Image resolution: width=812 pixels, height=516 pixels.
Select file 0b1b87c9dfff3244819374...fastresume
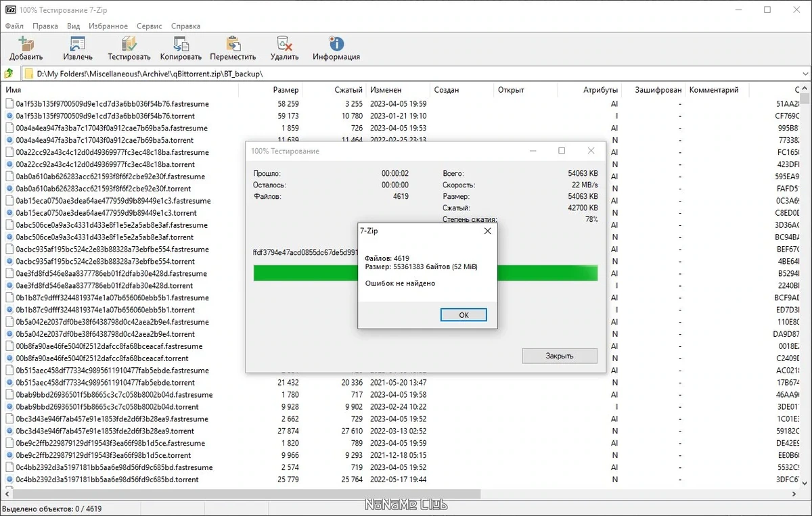[x=112, y=298]
